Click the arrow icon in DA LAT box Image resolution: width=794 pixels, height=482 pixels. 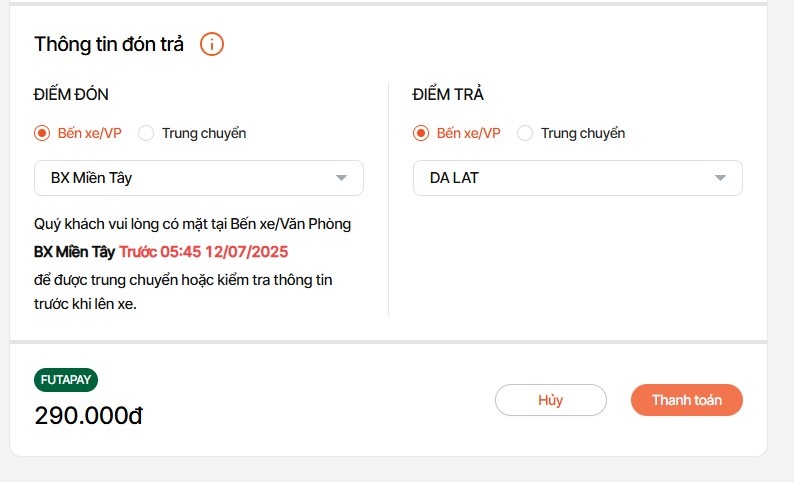pyautogui.click(x=720, y=178)
